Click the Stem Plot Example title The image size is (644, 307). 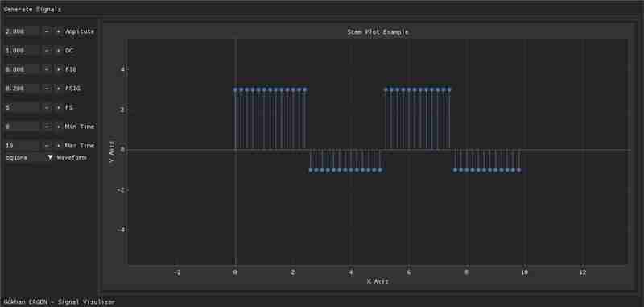tap(378, 31)
